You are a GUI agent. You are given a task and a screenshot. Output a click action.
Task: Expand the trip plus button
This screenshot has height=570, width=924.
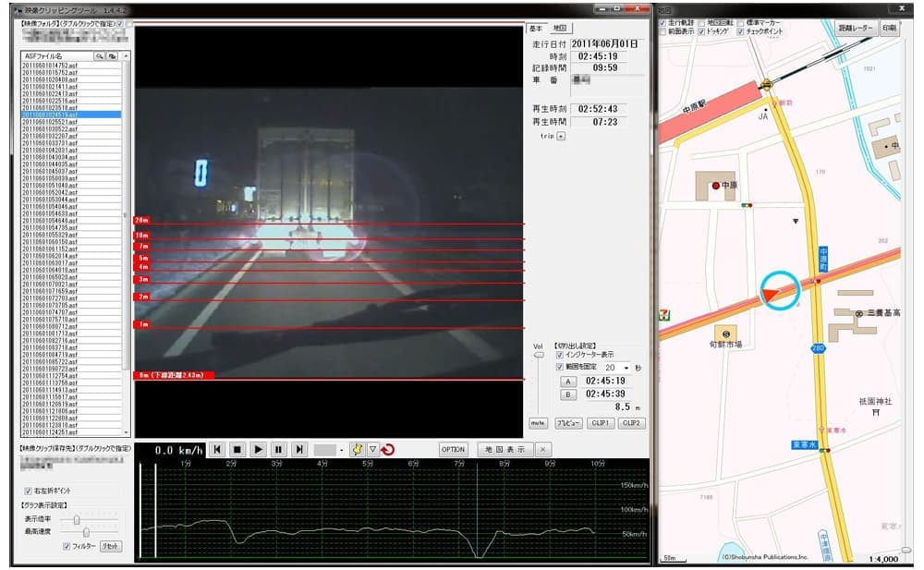click(x=561, y=135)
